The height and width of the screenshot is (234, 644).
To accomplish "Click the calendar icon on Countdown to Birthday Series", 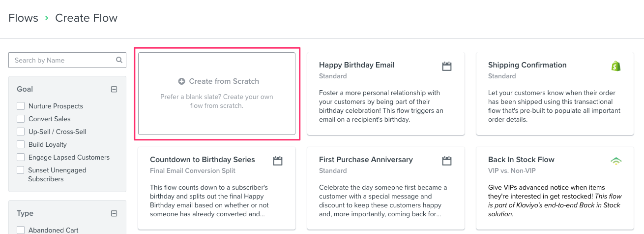I will coord(277,161).
